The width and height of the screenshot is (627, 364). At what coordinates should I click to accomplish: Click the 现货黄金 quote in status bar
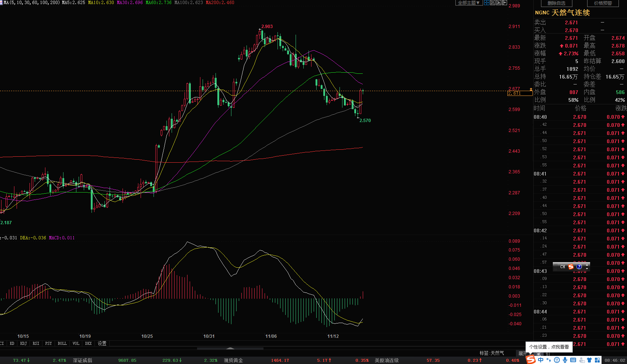pos(233,360)
